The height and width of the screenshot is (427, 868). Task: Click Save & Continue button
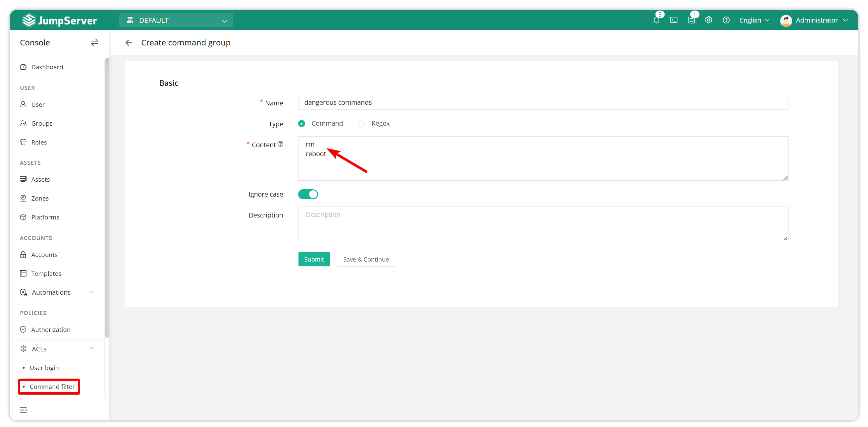[x=366, y=259]
